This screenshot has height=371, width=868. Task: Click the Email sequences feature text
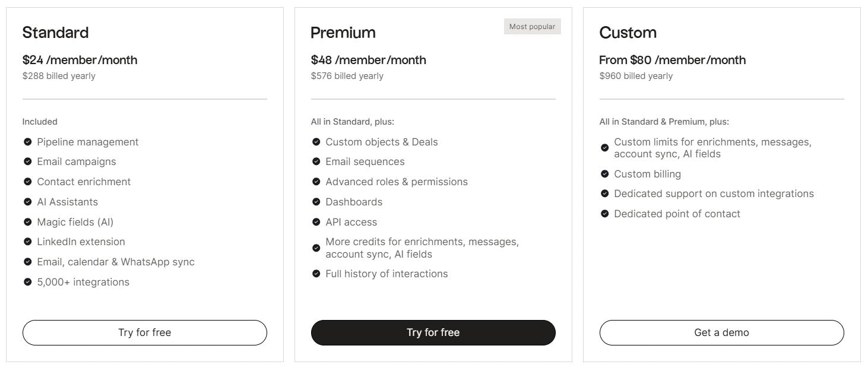click(x=365, y=161)
